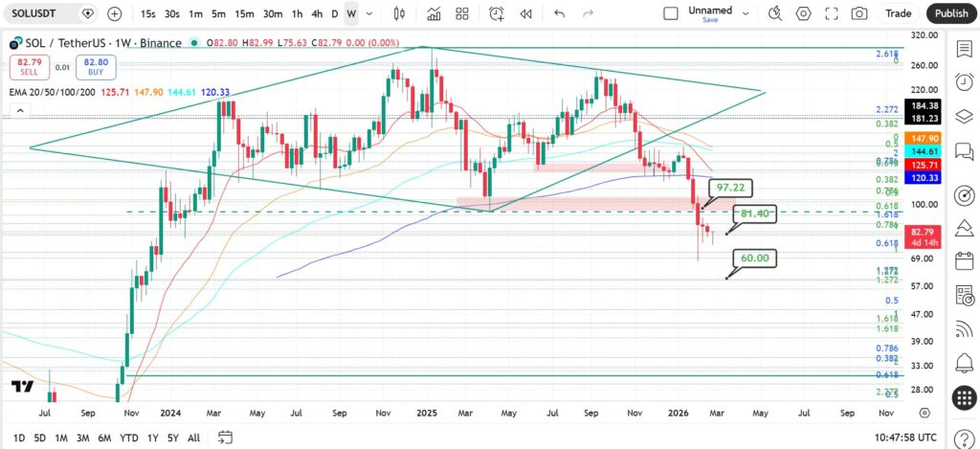Open the candlestick chart type menu
The image size is (980, 449).
click(400, 13)
